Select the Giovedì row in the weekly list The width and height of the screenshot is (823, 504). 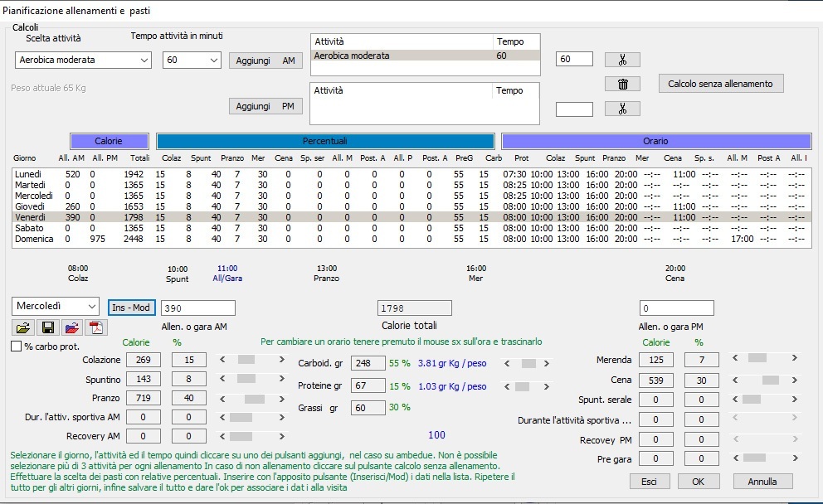411,206
